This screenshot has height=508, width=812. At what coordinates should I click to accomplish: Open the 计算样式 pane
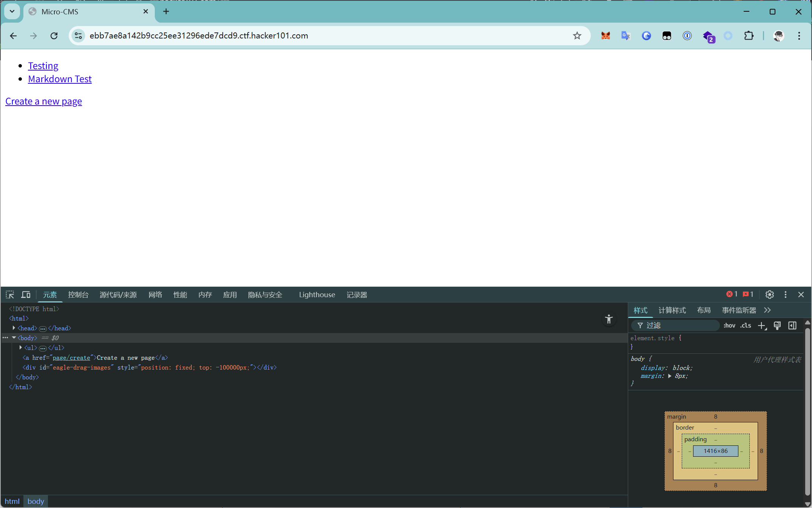(x=672, y=310)
